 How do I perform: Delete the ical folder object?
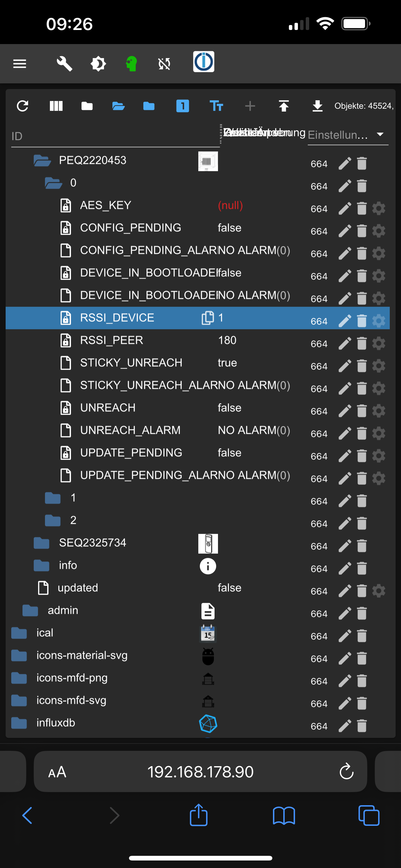pyautogui.click(x=362, y=636)
